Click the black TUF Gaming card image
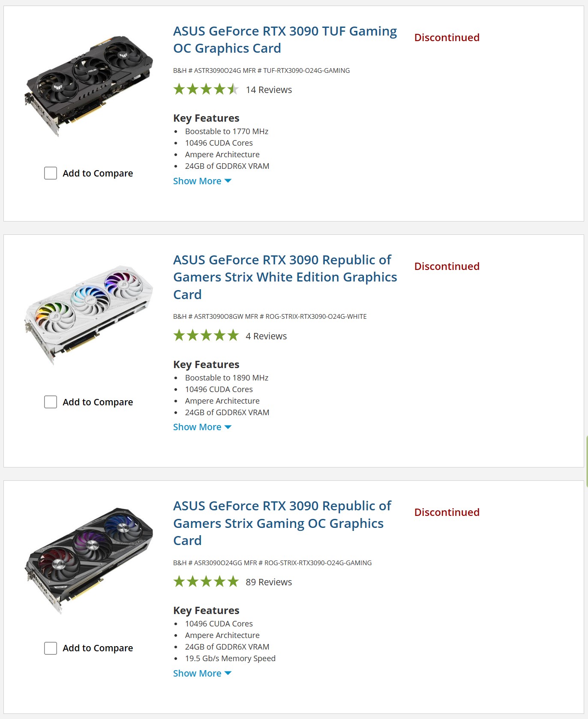 click(x=89, y=86)
